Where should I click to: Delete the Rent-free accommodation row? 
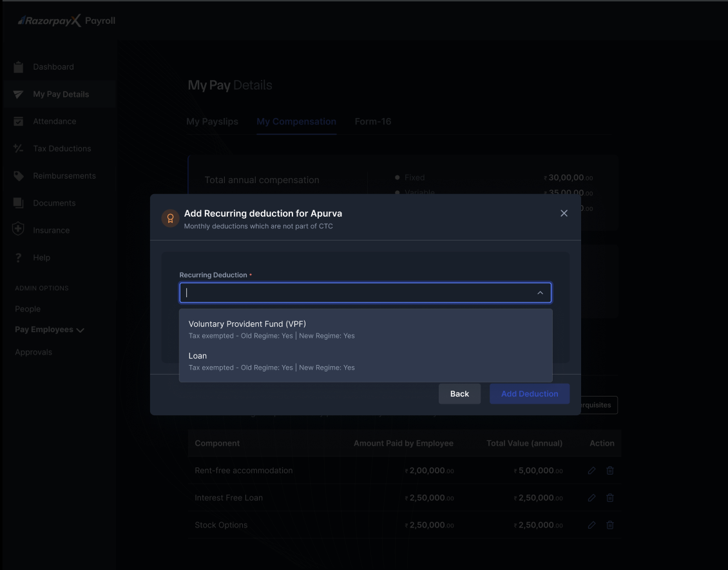(610, 471)
